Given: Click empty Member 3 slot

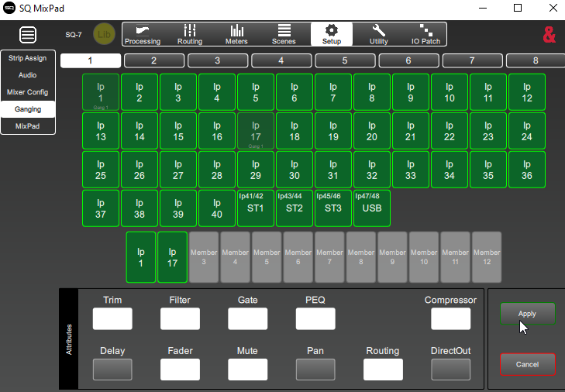Looking at the screenshot, I should (x=204, y=257).
